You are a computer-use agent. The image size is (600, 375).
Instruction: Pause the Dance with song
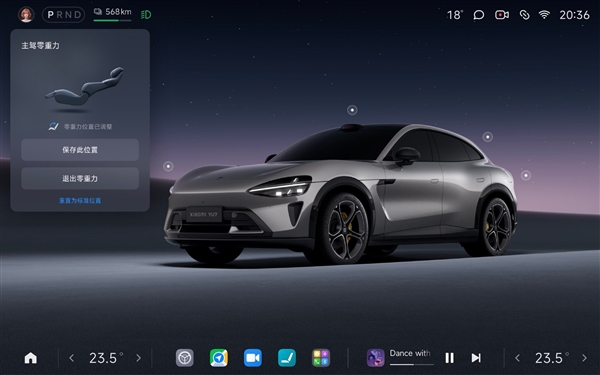[450, 358]
